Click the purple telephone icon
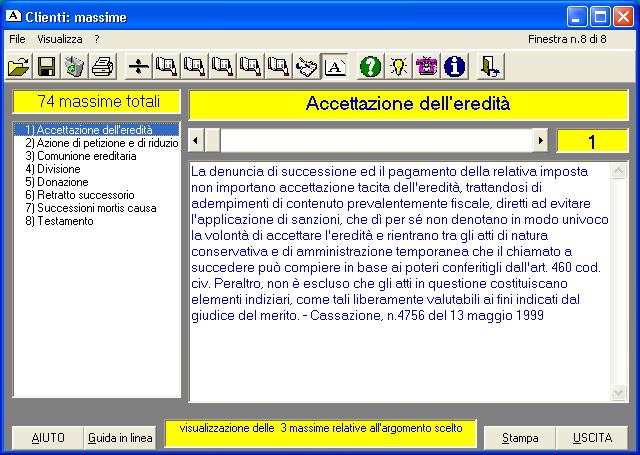This screenshot has width=640, height=455. (x=427, y=67)
